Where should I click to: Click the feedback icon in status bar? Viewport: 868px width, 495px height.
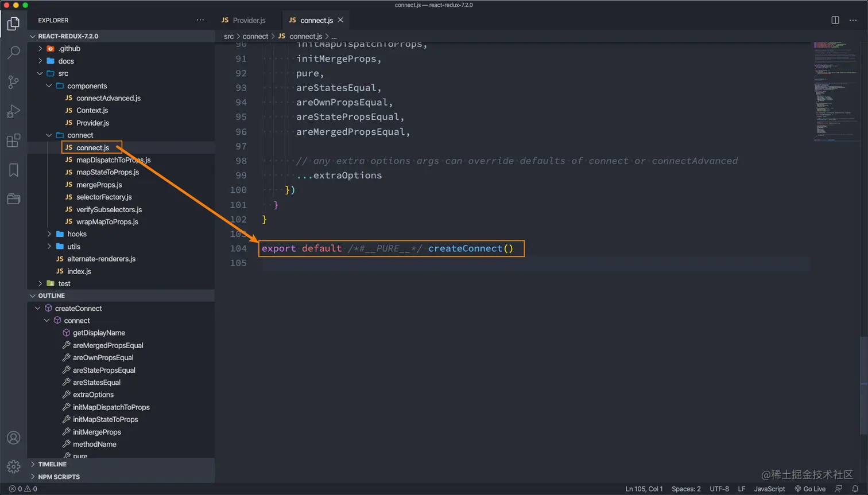click(839, 489)
